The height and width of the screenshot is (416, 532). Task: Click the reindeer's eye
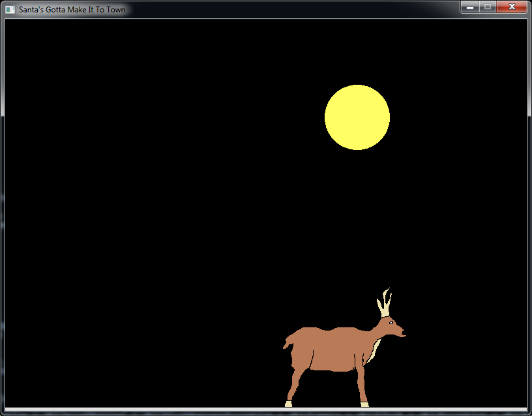click(x=391, y=323)
